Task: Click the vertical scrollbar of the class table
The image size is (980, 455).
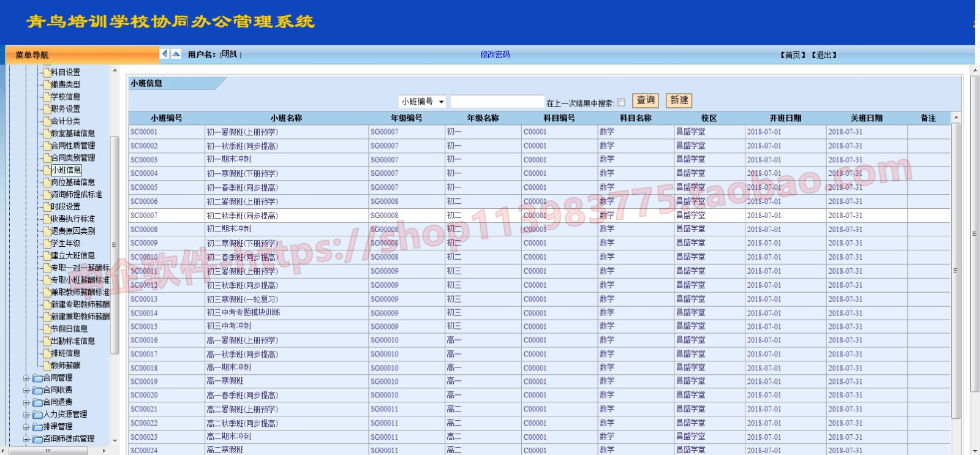Action: (x=956, y=269)
